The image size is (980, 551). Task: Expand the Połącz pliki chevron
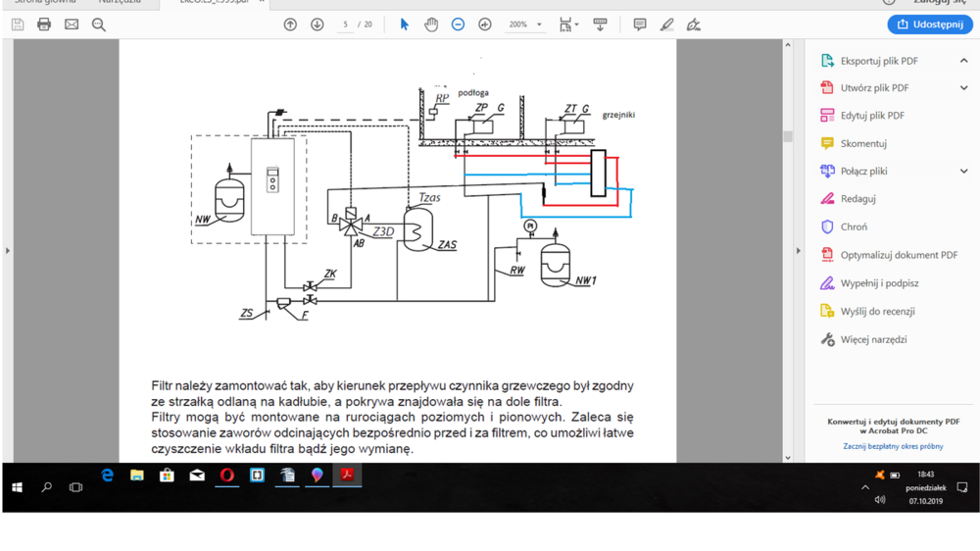pyautogui.click(x=963, y=171)
